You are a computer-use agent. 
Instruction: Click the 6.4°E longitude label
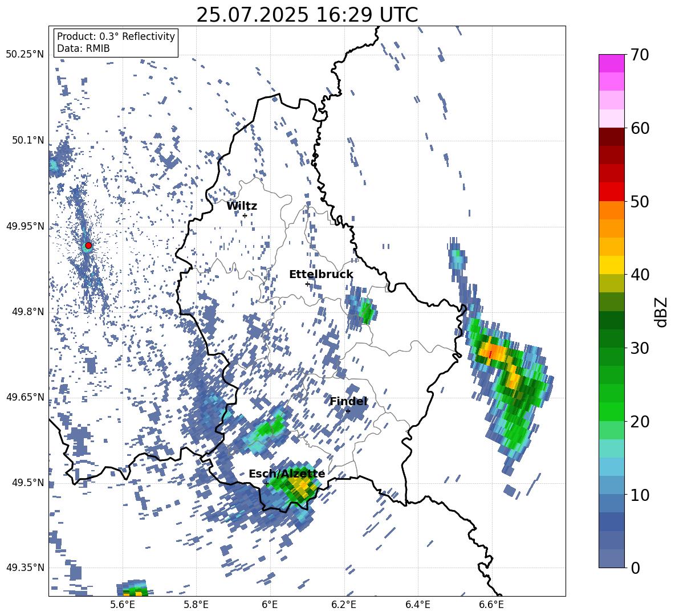click(x=417, y=605)
